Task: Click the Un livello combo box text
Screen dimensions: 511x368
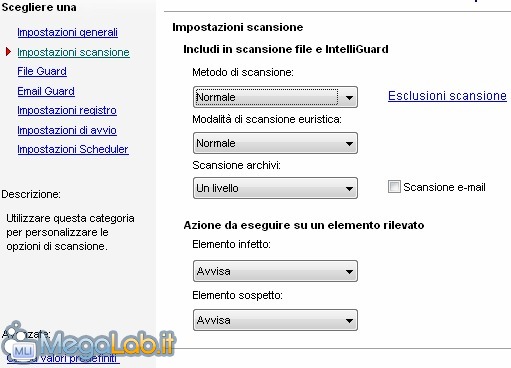Action: pos(217,188)
